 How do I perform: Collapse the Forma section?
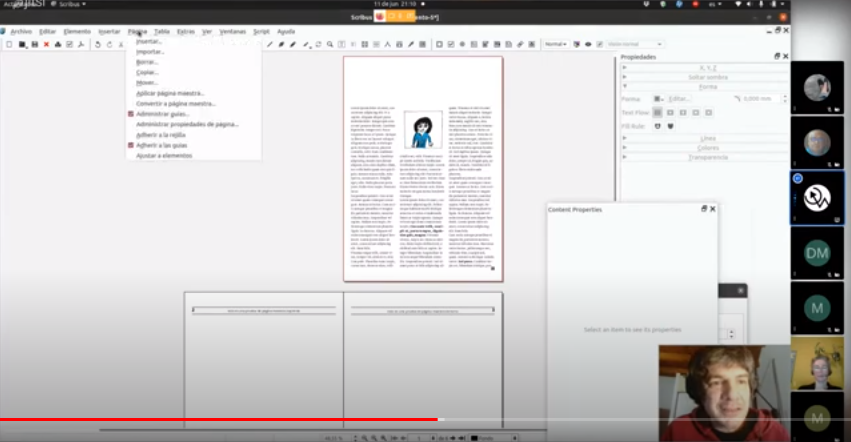tap(704, 86)
